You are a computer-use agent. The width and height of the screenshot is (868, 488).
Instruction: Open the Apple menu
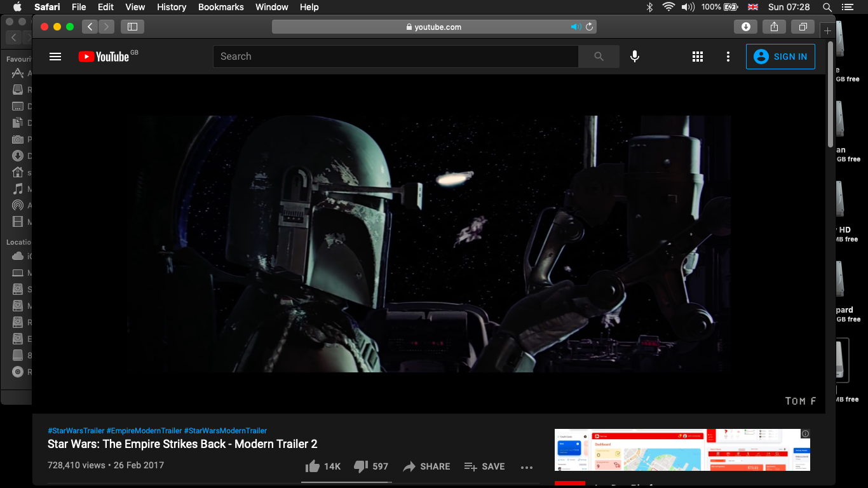[x=17, y=7]
